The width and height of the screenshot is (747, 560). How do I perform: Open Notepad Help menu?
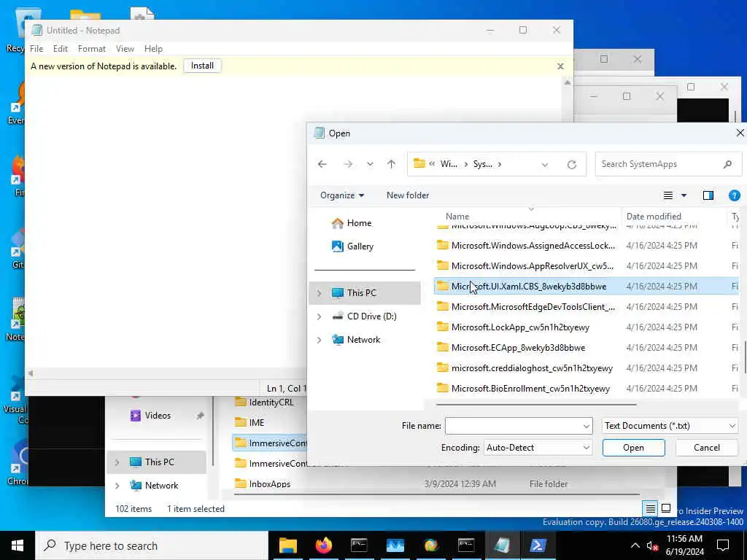pos(153,49)
